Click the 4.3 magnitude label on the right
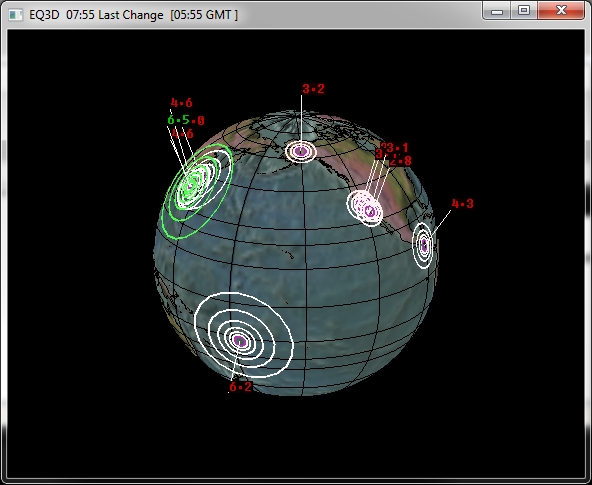This screenshot has height=485, width=592. [x=462, y=204]
